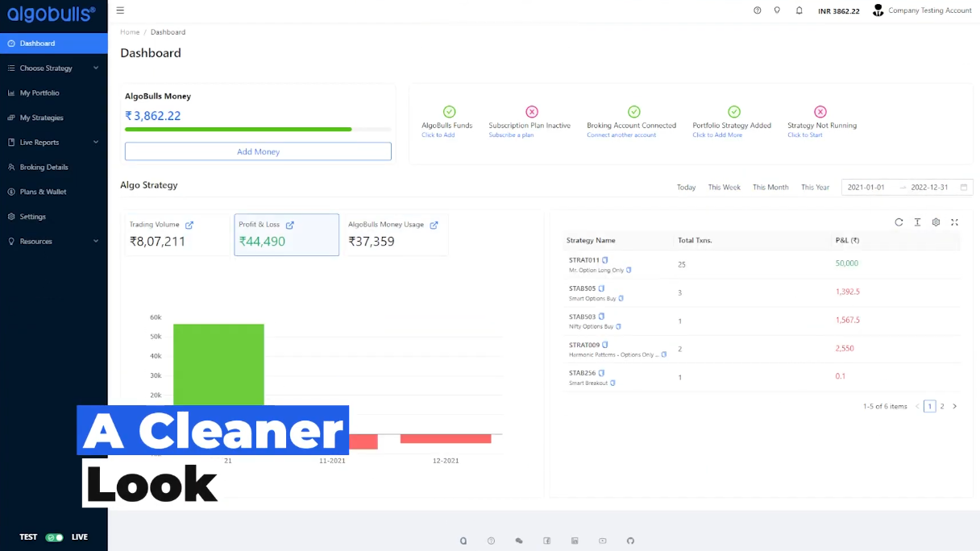Toggle the hamburger menu to collapse the sidebar
The image size is (980, 551).
pyautogui.click(x=120, y=10)
